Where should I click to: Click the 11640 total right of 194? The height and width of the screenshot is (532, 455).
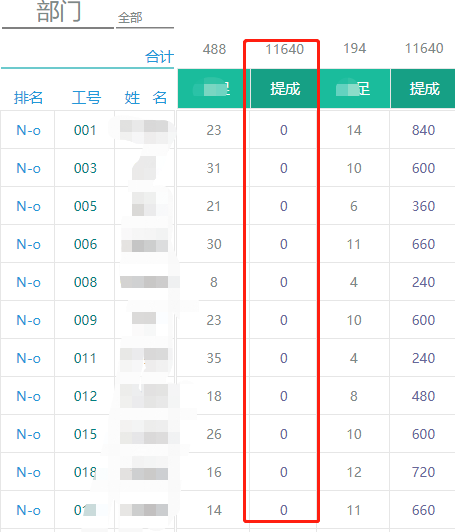424,49
